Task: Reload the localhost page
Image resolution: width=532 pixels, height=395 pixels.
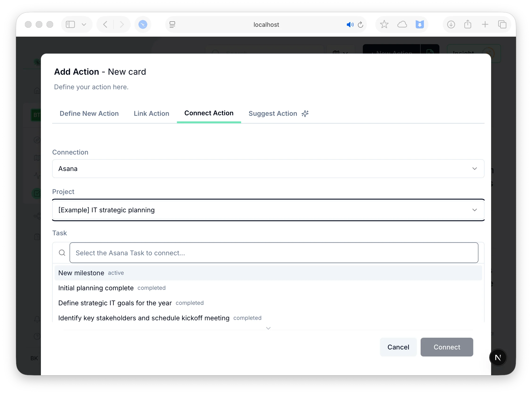Action: pos(361,24)
